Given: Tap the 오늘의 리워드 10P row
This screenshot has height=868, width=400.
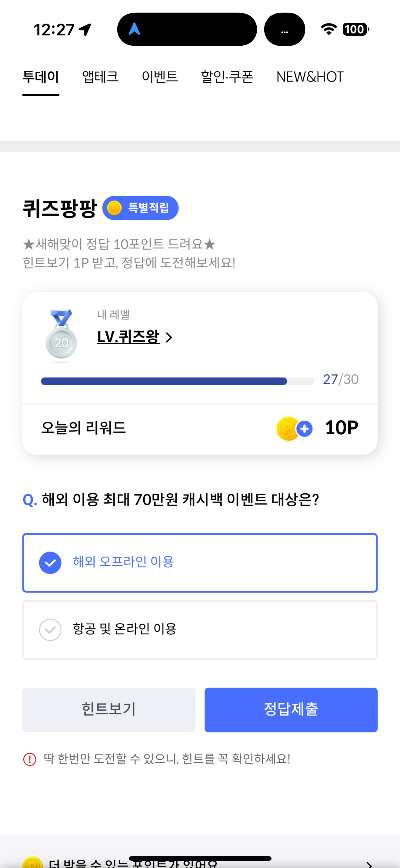Looking at the screenshot, I should [200, 429].
